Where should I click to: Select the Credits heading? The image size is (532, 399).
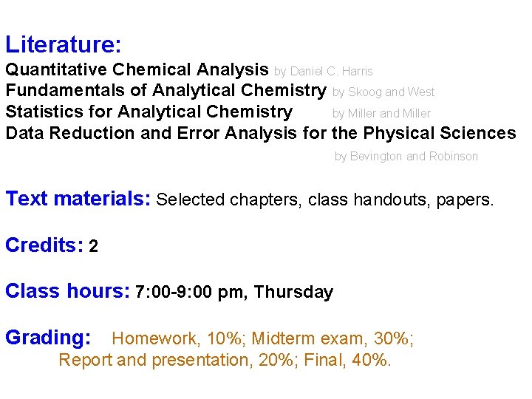pos(44,245)
